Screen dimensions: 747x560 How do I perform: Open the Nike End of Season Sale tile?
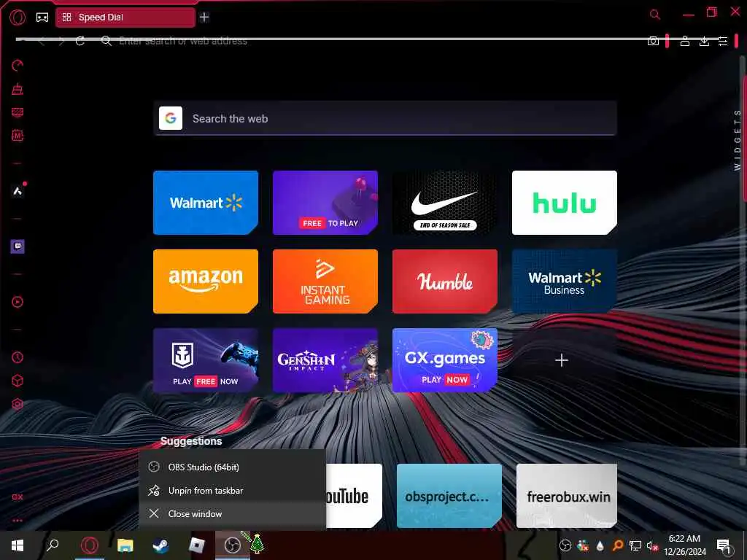[x=445, y=203]
